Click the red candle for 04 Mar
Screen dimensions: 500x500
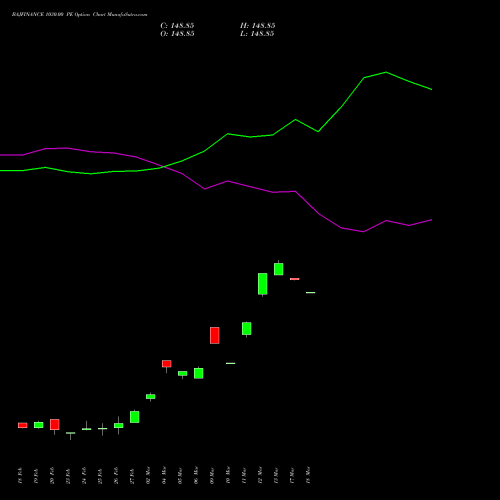[x=167, y=364]
